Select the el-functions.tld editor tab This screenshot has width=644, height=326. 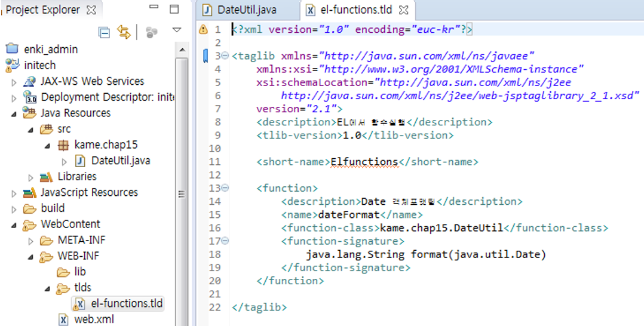coord(357,10)
